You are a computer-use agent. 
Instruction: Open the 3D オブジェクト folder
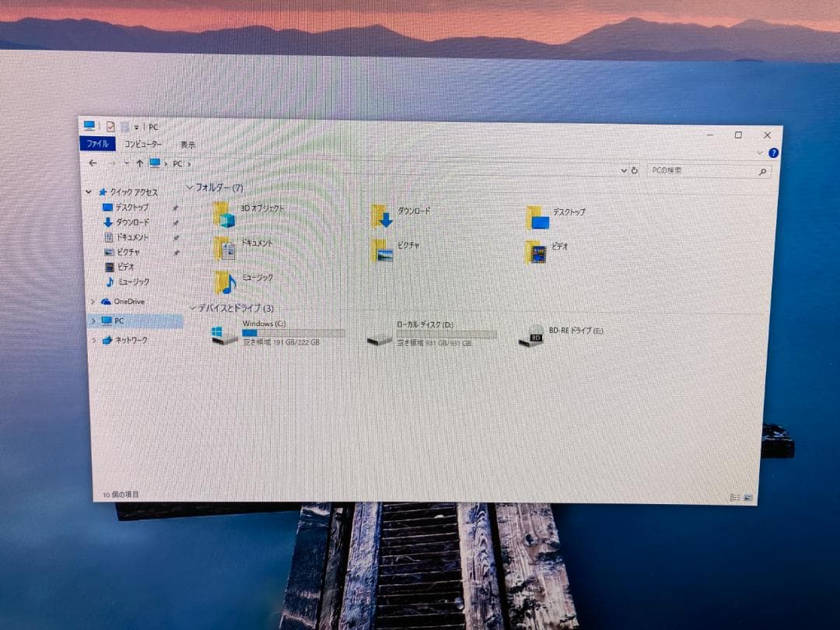click(241, 212)
